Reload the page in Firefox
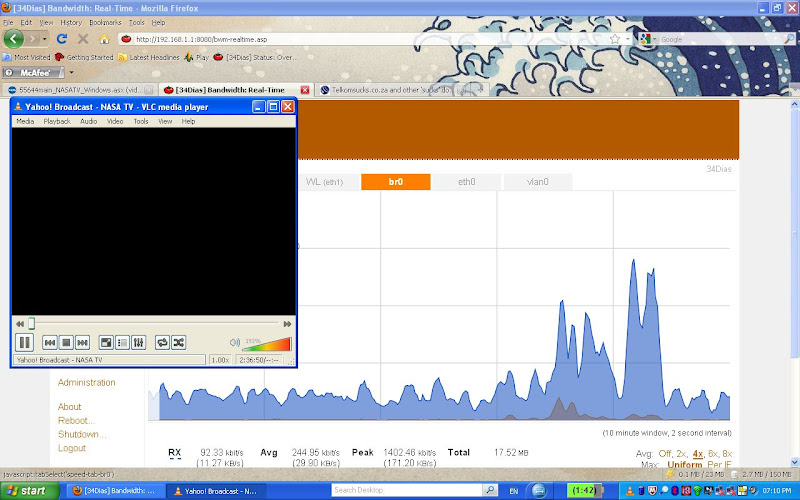The image size is (800, 500). [62, 39]
